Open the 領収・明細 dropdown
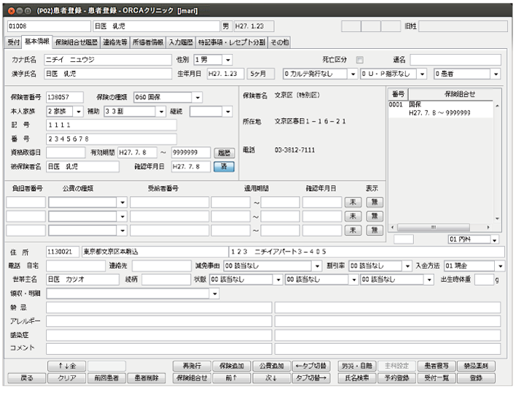The width and height of the screenshot is (532, 400). click(215, 294)
